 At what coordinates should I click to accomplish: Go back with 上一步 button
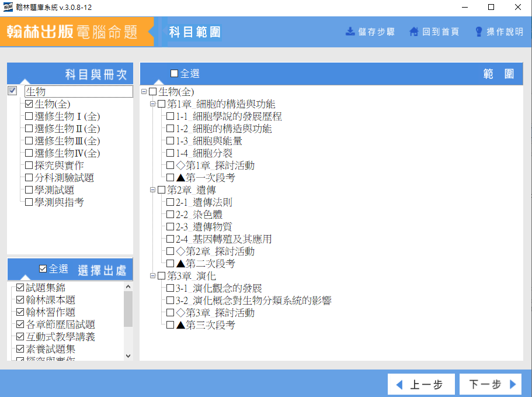coord(418,385)
